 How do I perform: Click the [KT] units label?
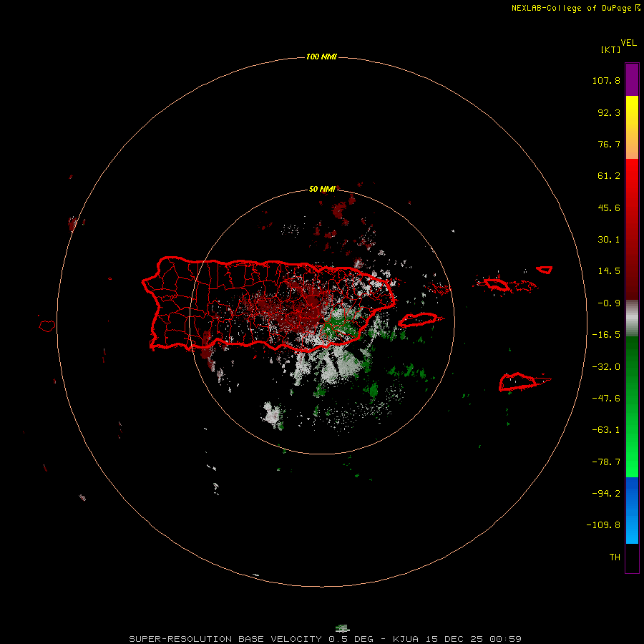(x=610, y=49)
